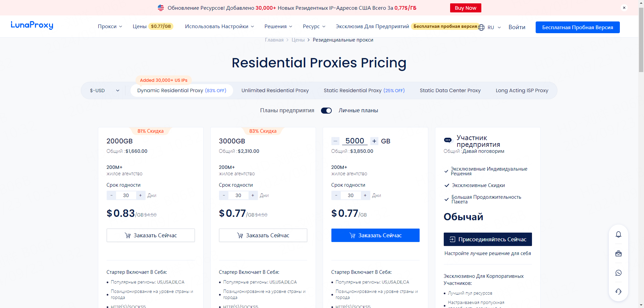Viewport: 644px width, 308px height.
Task: Open the WhatsApp chat icon
Action: coord(619,273)
